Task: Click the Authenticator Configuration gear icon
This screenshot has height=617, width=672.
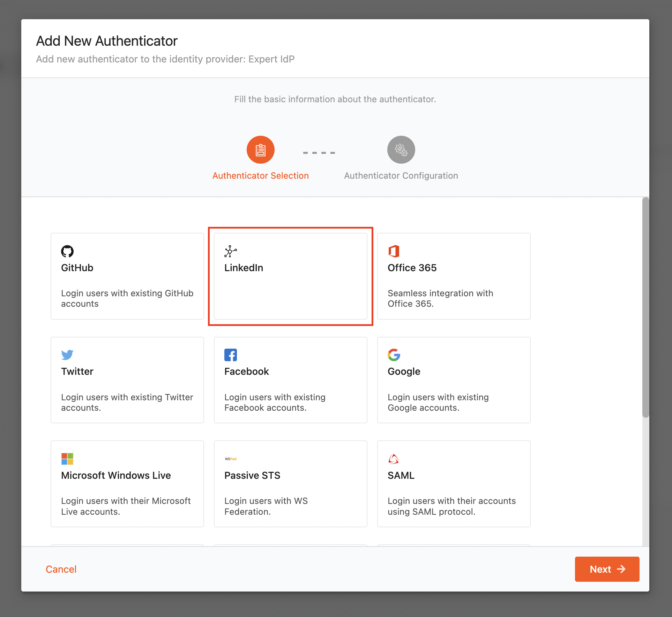Action: point(401,150)
